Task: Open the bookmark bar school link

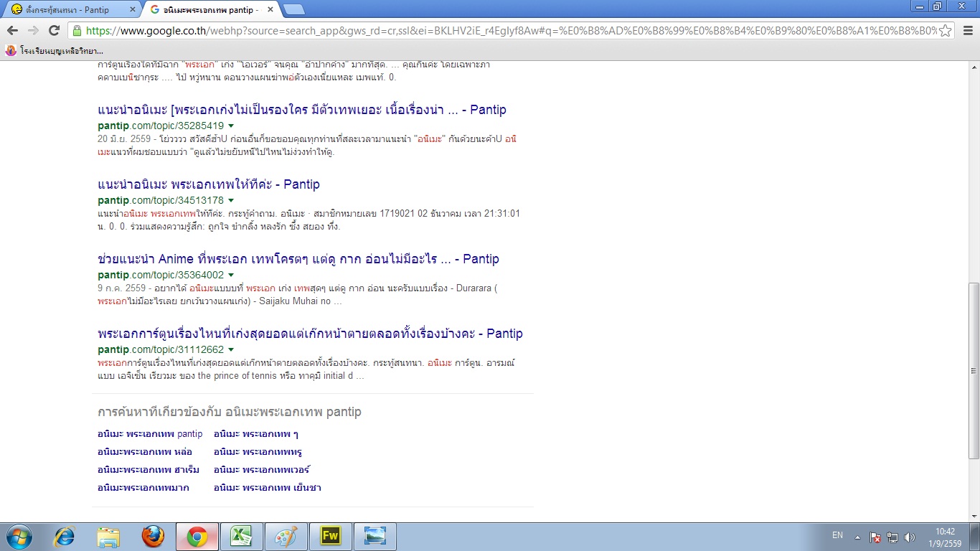Action: (x=55, y=51)
